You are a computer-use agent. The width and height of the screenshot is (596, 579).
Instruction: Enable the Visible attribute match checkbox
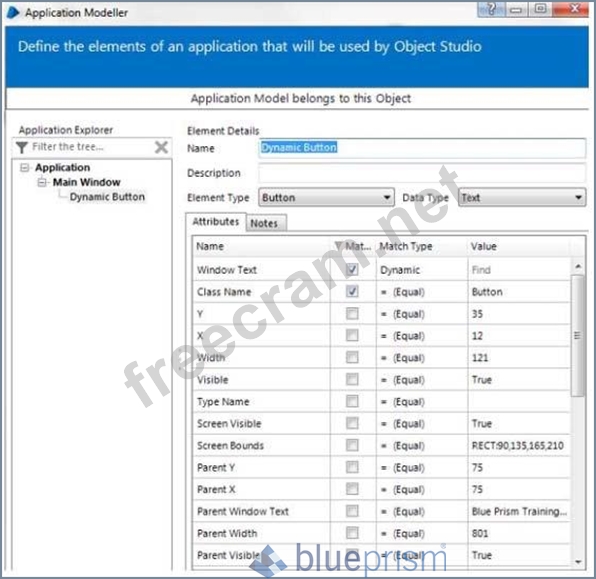tap(352, 379)
